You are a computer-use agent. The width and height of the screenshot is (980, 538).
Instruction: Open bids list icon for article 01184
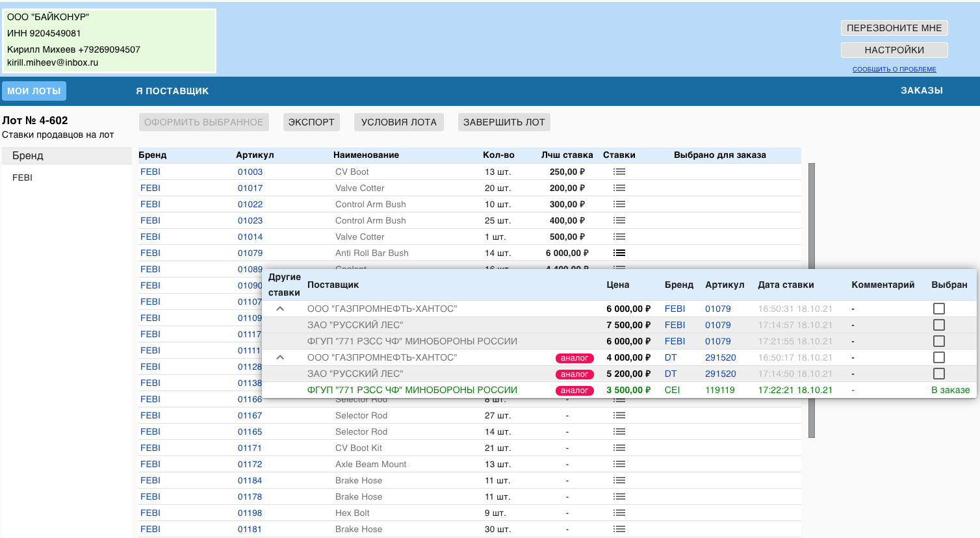(x=619, y=480)
